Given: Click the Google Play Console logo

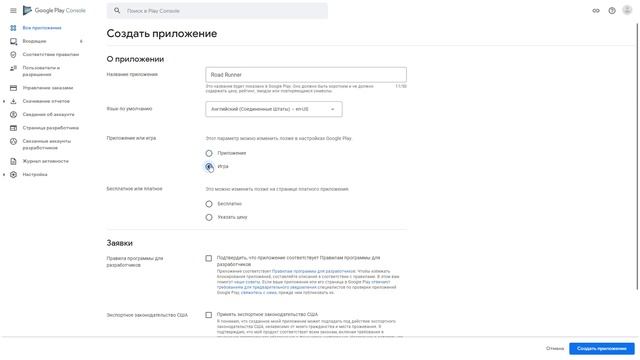Looking at the screenshot, I should 54,11.
